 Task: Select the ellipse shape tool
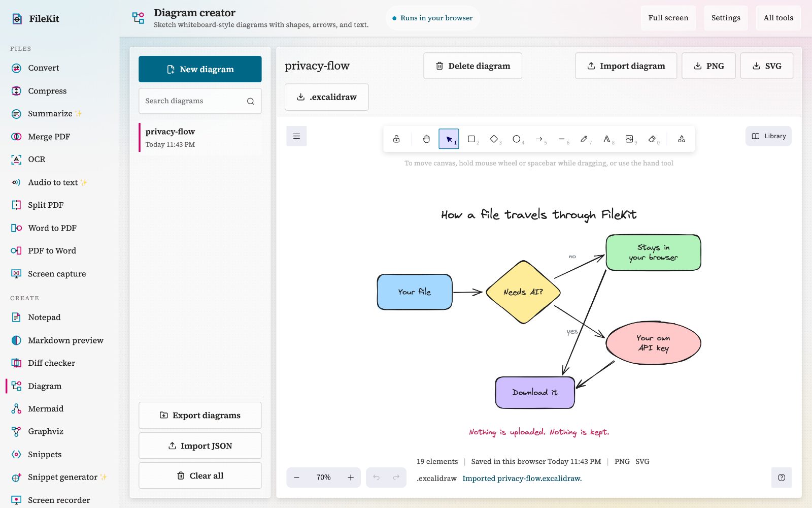517,139
